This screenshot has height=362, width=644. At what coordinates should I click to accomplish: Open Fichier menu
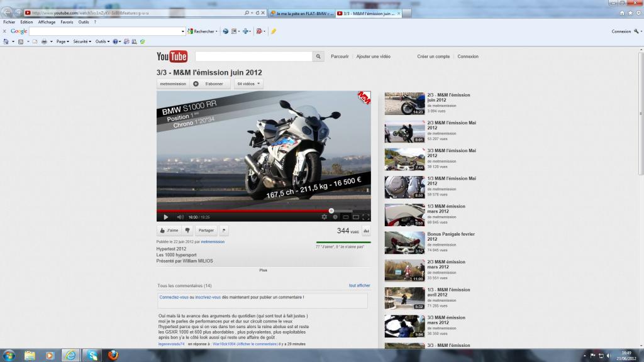tap(9, 22)
